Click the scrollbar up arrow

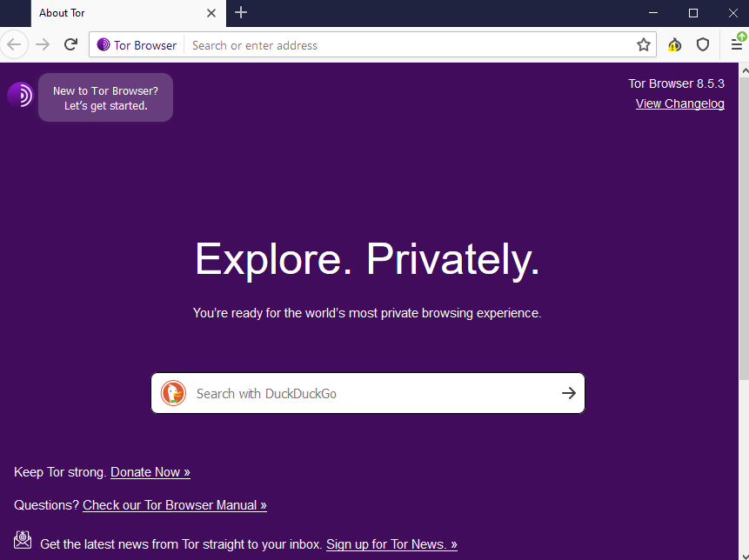[745, 70]
